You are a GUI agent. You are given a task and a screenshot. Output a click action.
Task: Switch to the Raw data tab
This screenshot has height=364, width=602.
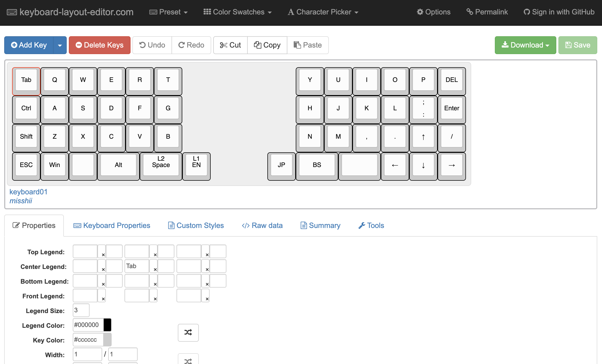coord(262,226)
